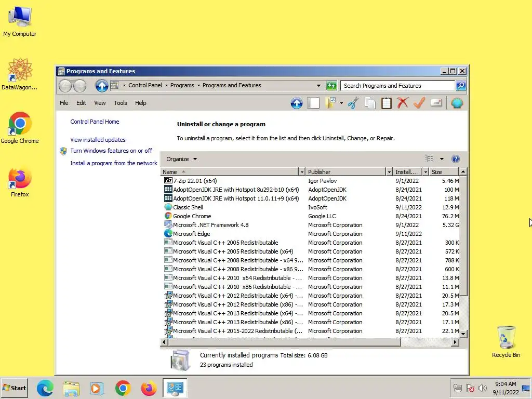The width and height of the screenshot is (532, 399).
Task: Click the toolbar Up one level icon
Action: click(x=297, y=103)
